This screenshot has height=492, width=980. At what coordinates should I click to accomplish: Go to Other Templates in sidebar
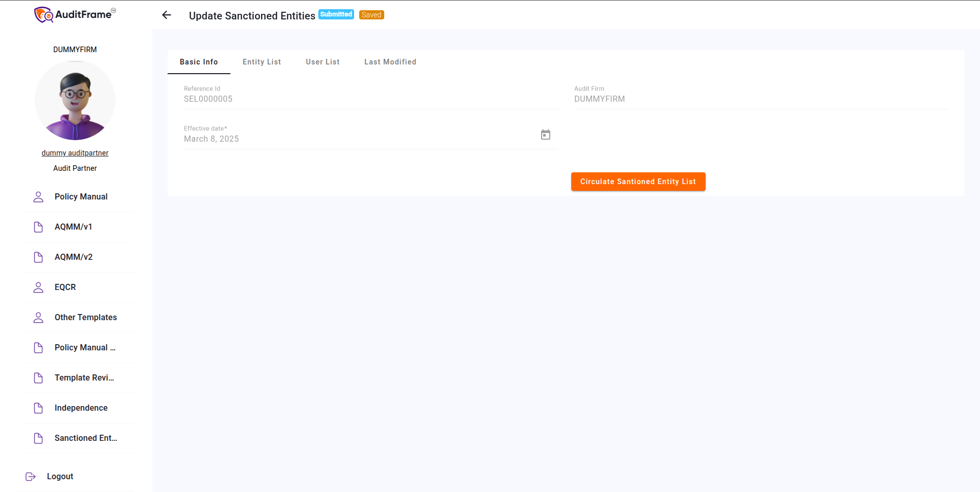(x=85, y=318)
